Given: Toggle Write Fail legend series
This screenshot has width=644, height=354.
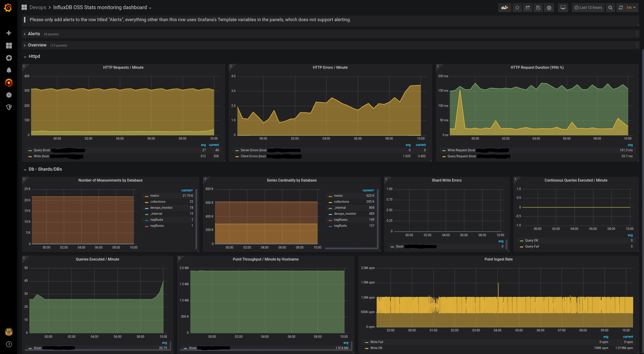Looking at the screenshot, I should 377,342.
